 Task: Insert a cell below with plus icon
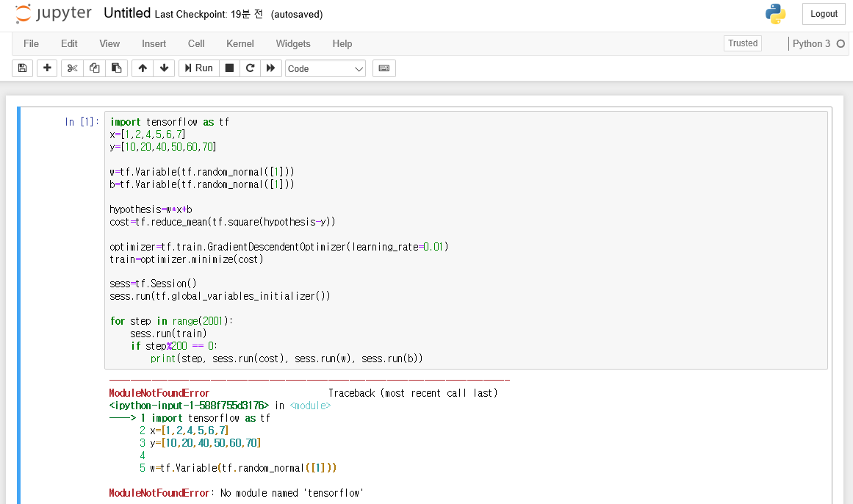click(47, 68)
